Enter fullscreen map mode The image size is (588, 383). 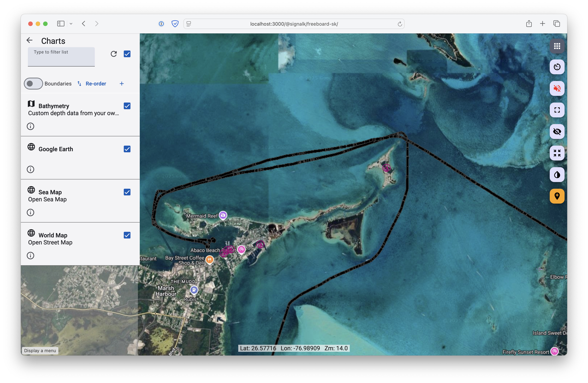(557, 110)
